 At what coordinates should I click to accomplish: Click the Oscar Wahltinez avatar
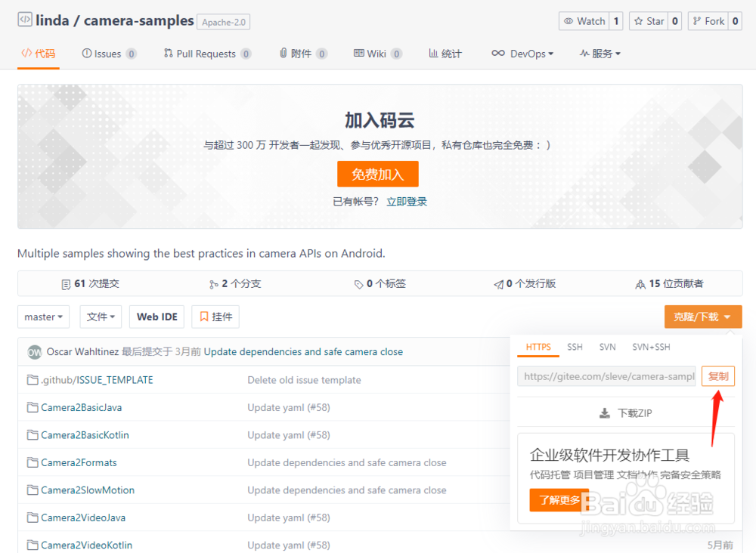35,352
